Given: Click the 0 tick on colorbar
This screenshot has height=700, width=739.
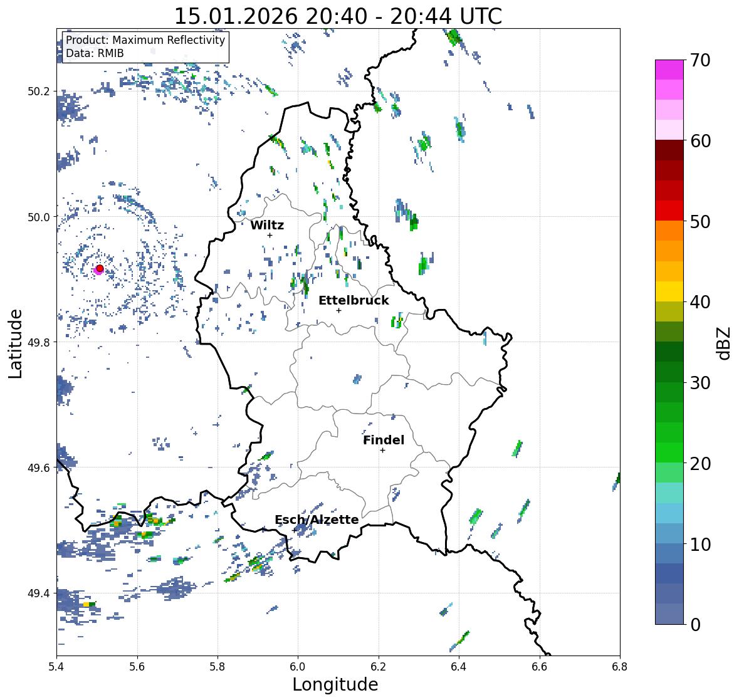Looking at the screenshot, I should [695, 625].
